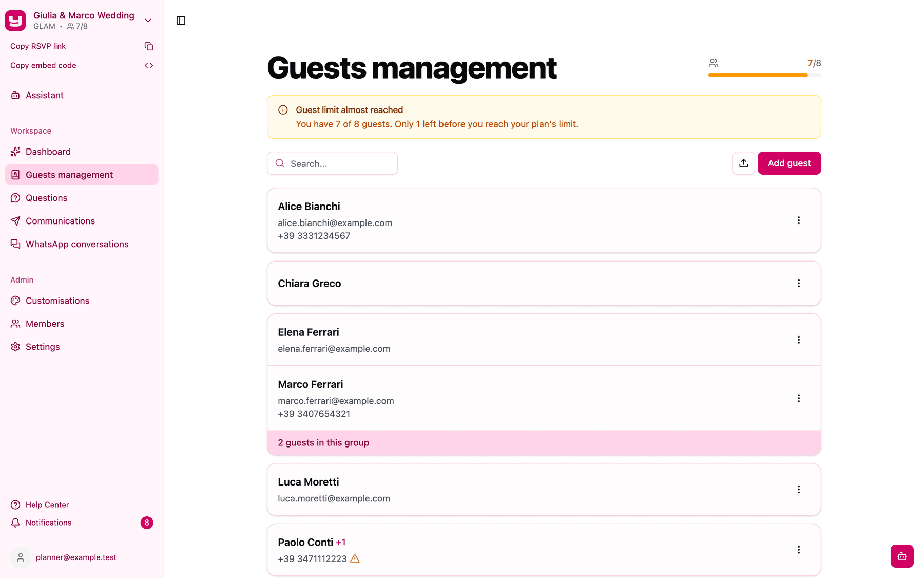
Task: Copy the embed code
Action: click(82, 66)
